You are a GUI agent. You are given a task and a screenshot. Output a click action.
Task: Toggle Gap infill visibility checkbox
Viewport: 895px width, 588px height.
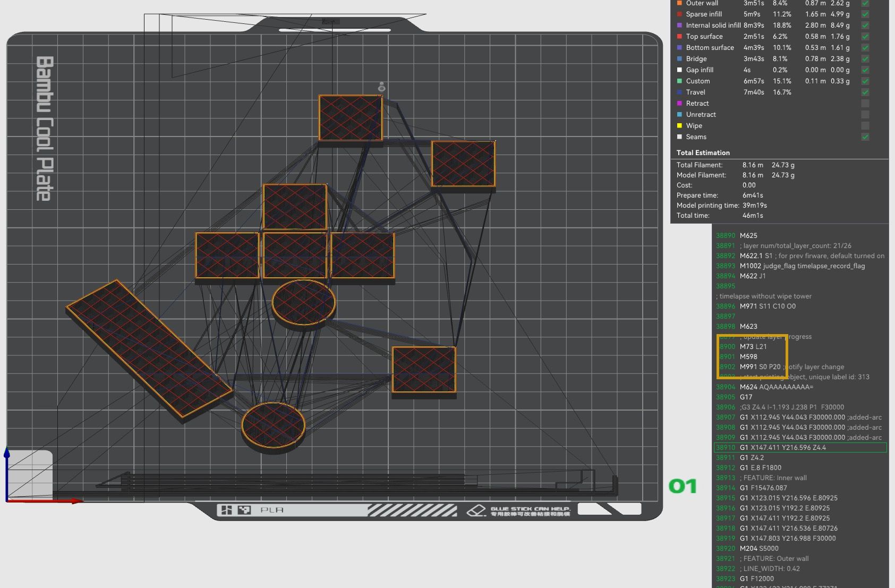865,70
